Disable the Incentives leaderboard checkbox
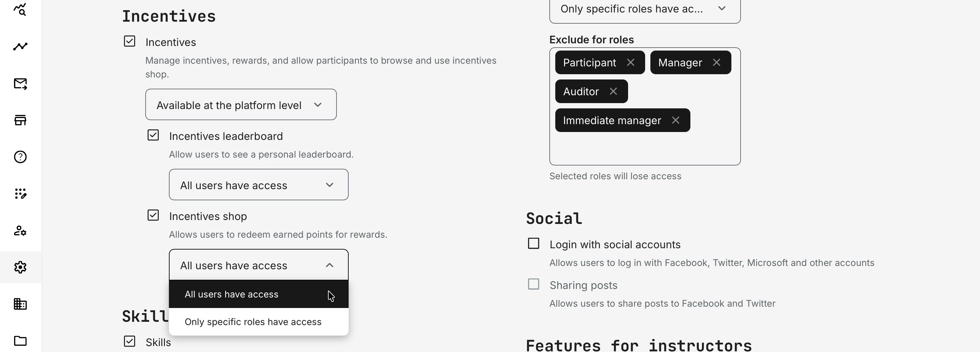The width and height of the screenshot is (980, 352). pos(153,135)
